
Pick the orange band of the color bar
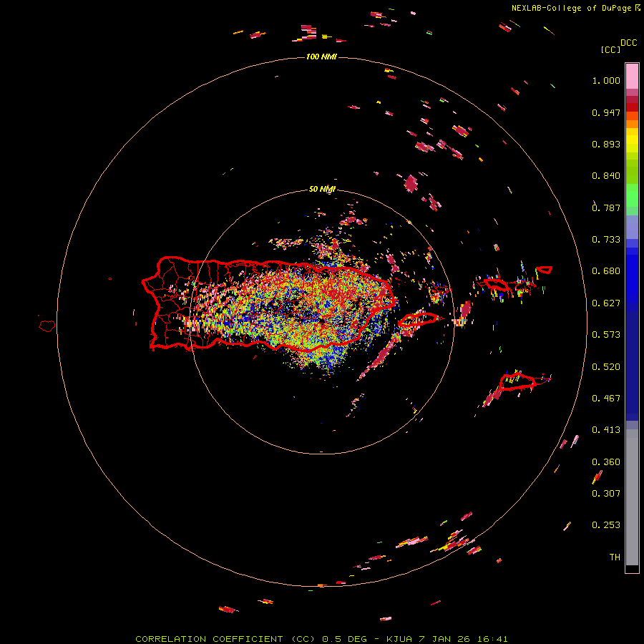(x=632, y=124)
